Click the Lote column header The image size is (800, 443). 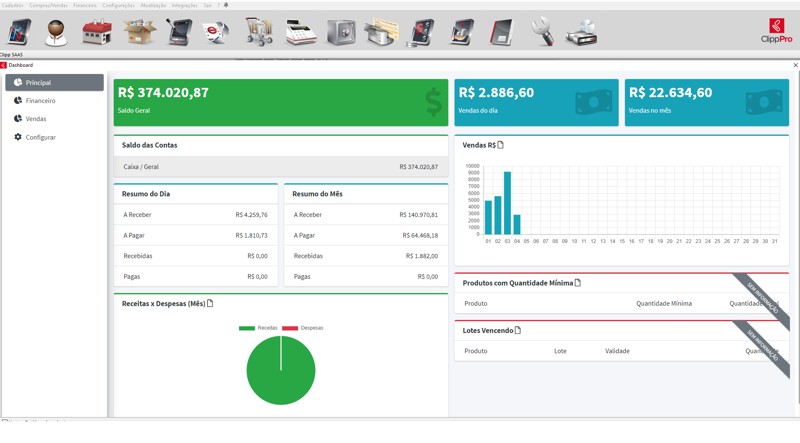click(x=560, y=351)
